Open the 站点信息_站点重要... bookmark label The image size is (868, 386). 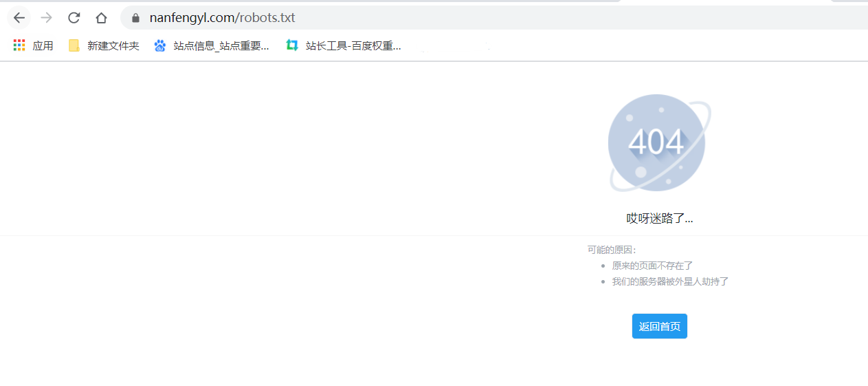pyautogui.click(x=221, y=46)
